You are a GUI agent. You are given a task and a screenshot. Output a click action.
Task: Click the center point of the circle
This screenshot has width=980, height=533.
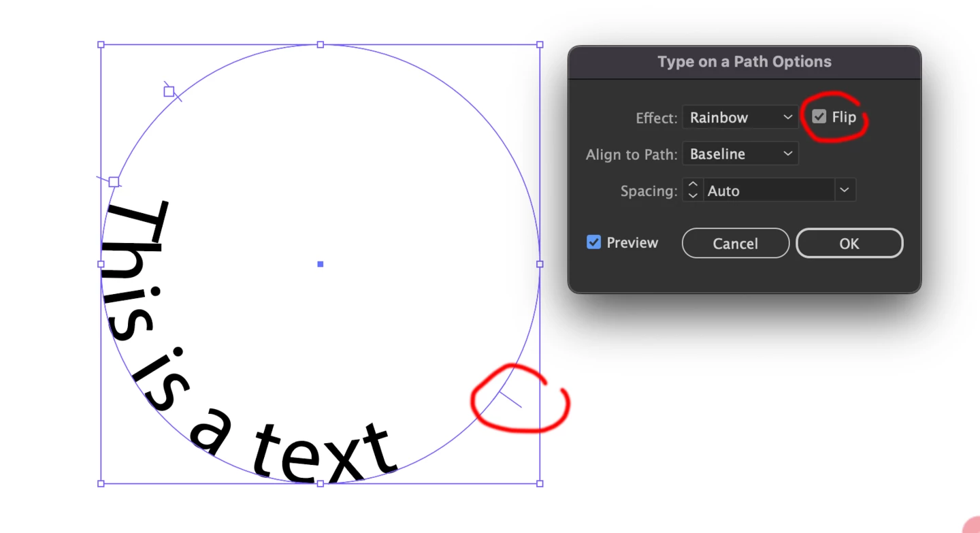pos(321,264)
